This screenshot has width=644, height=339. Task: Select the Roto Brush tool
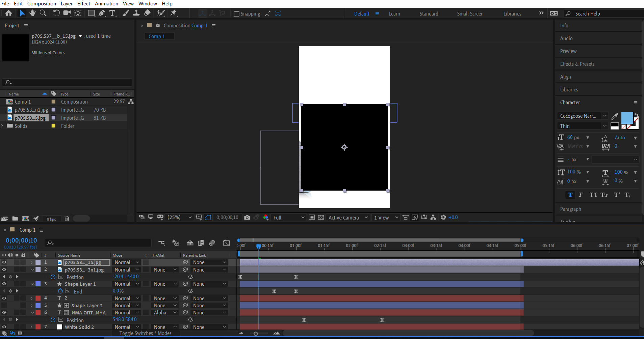click(x=161, y=13)
